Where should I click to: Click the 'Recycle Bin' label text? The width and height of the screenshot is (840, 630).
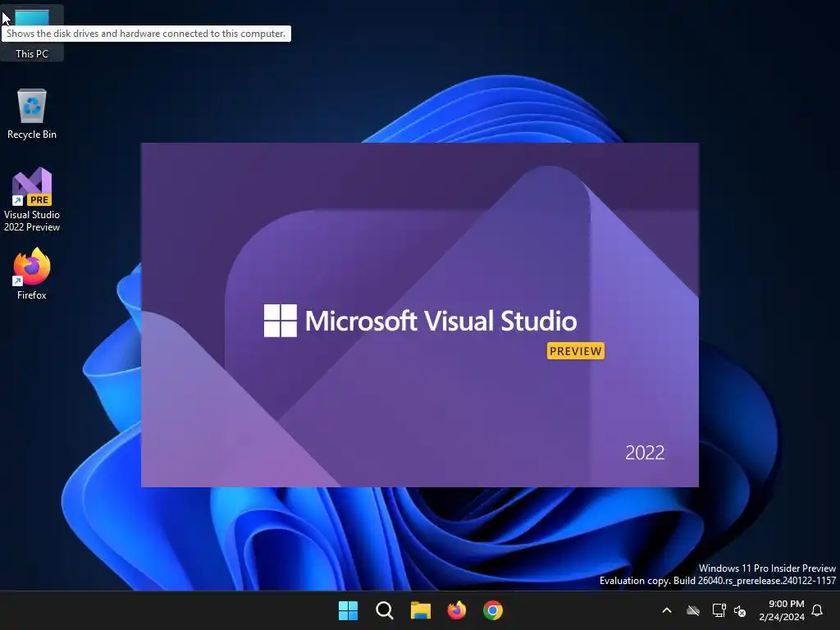pos(32,135)
